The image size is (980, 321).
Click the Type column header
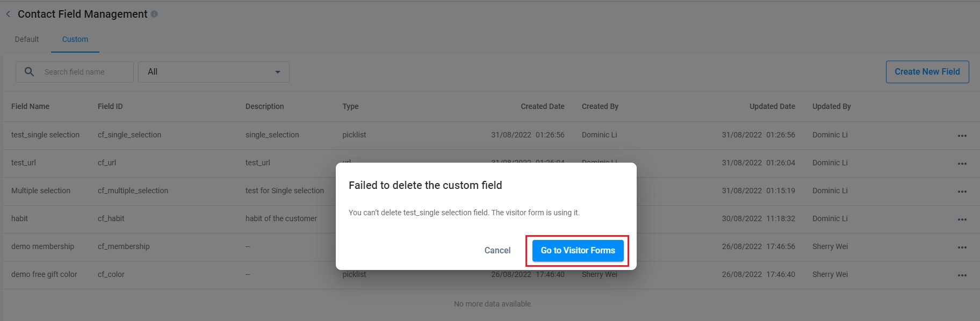tap(350, 106)
